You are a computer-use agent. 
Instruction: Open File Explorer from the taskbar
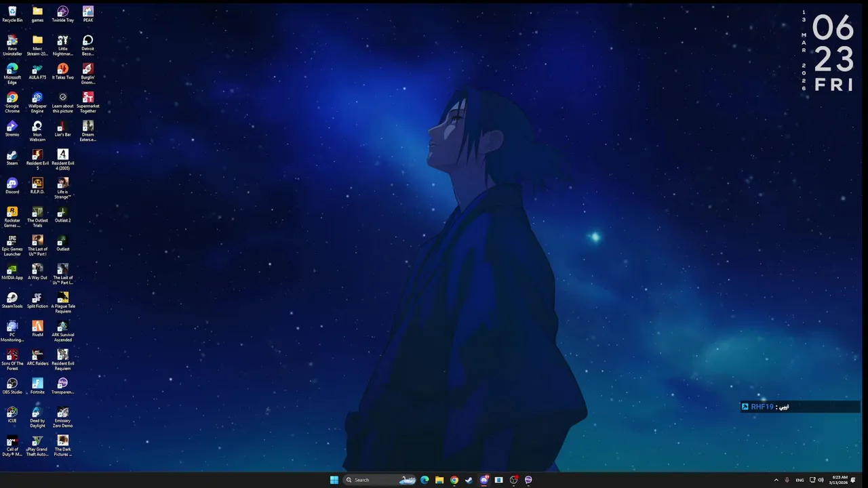click(439, 480)
